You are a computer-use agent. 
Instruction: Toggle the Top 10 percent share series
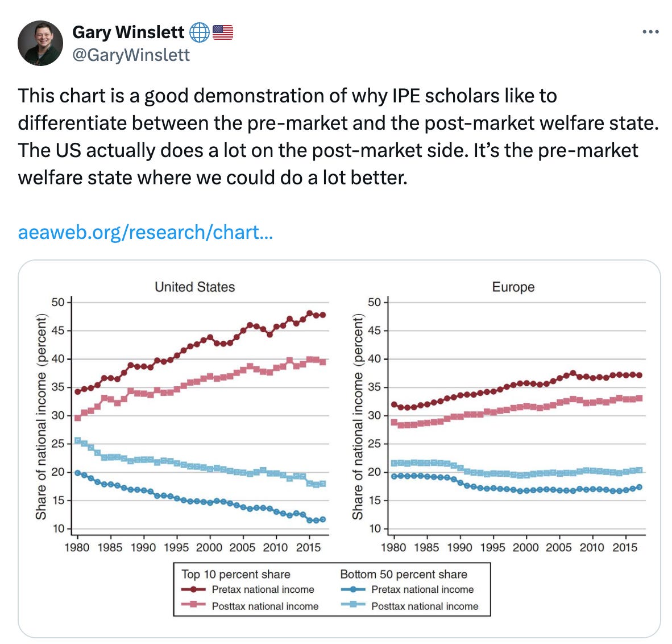point(236,575)
